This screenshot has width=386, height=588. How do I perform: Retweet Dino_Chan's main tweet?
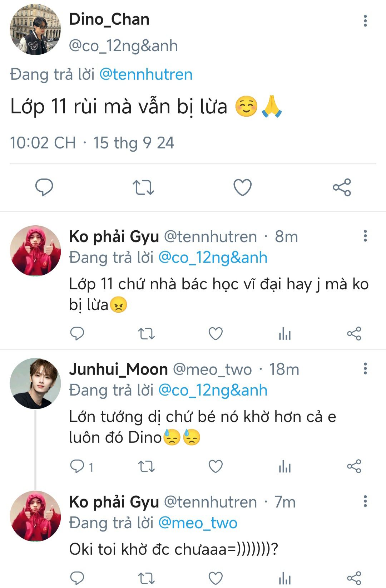pyautogui.click(x=143, y=187)
